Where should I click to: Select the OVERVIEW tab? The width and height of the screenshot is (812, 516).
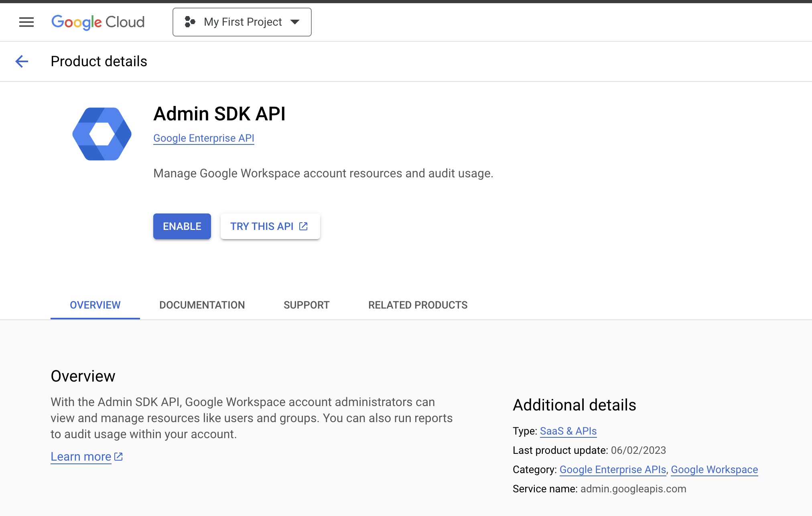coord(95,305)
